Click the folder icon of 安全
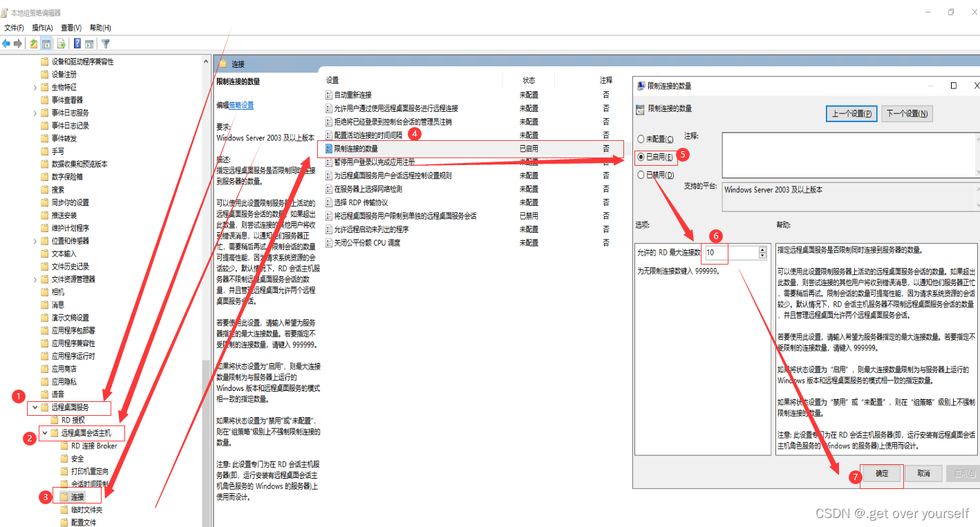The image size is (980, 527). 65,459
